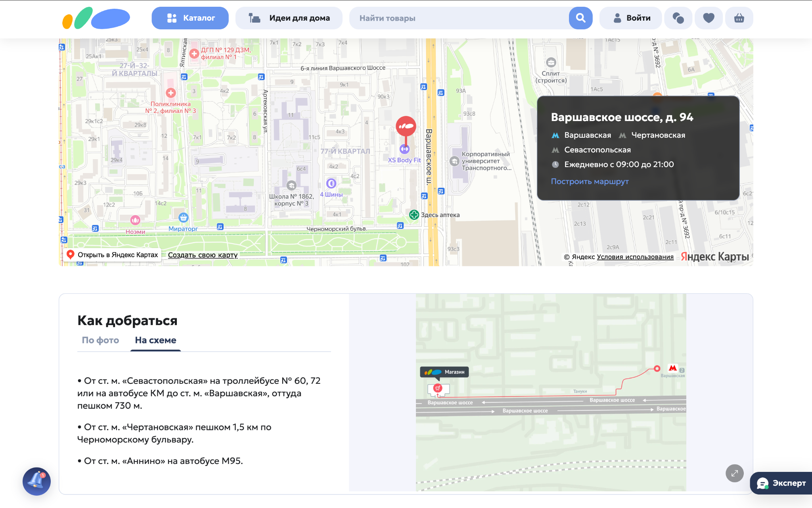Click directions text about Чертановская
Viewport: 812px width, 508px height.
174,433
